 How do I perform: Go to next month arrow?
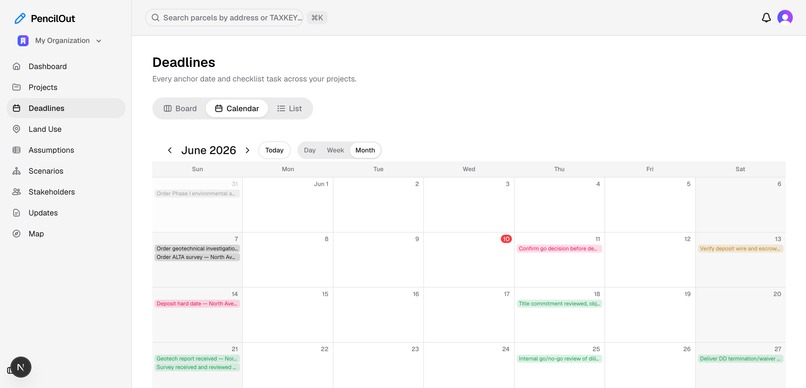[247, 151]
